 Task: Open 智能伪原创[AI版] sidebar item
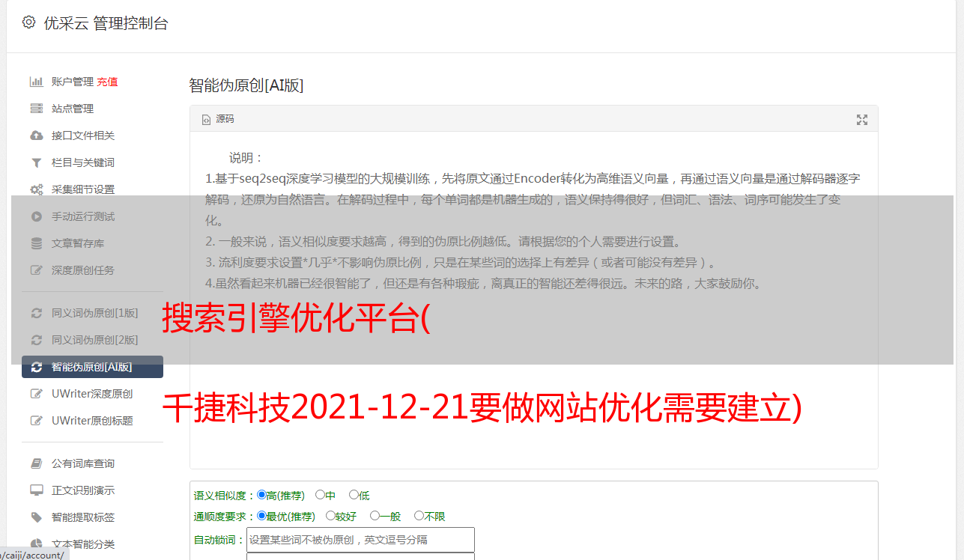[92, 367]
